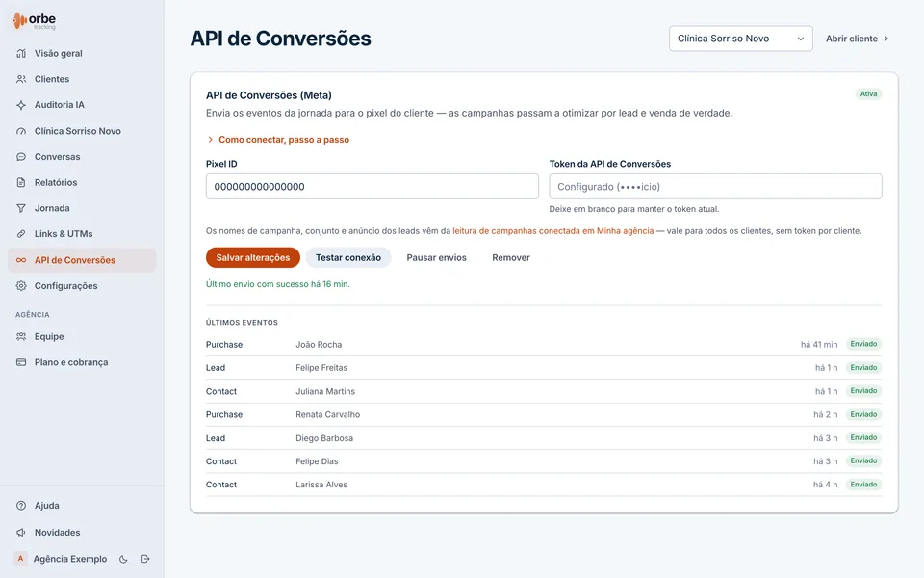Click the Orbe tracking logo

[x=35, y=20]
